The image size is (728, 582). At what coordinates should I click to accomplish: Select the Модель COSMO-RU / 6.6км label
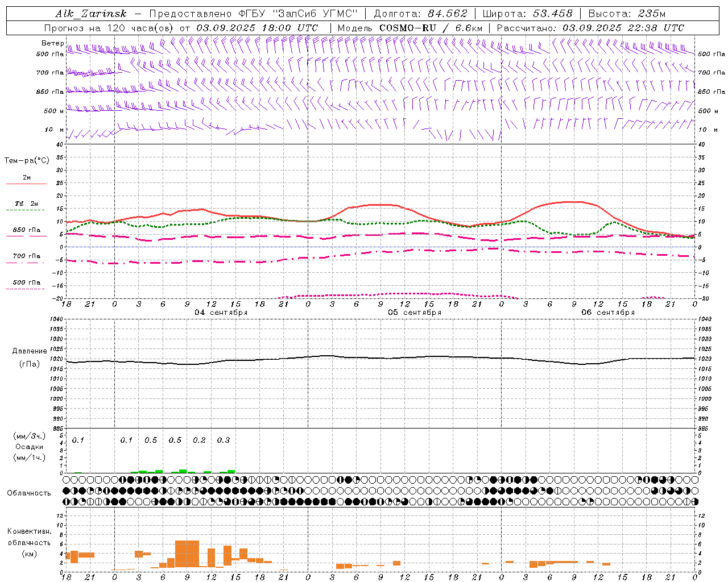click(x=410, y=28)
